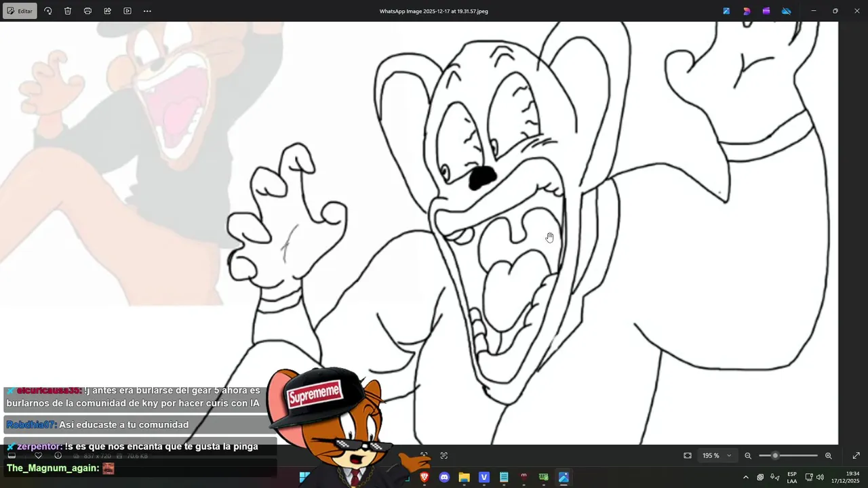Screen dimensions: 868x488
Task: Click the zoom in magnifier icon
Action: (828, 455)
